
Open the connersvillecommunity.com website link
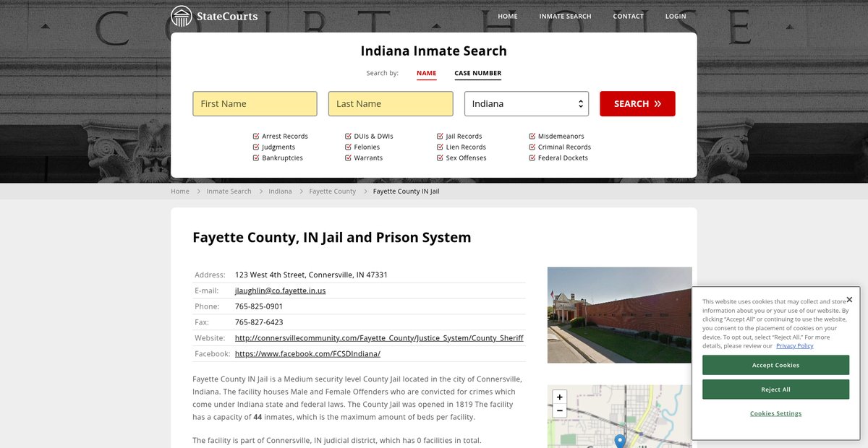coord(379,338)
